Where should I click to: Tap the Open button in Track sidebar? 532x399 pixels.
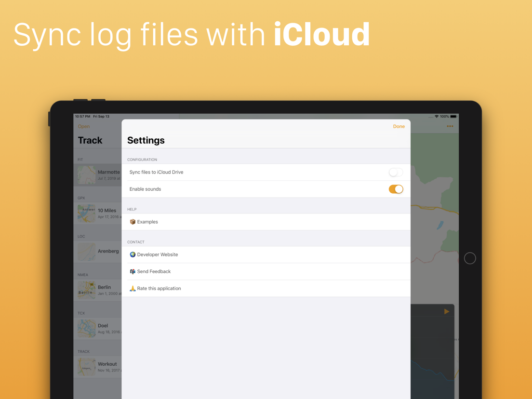click(84, 126)
